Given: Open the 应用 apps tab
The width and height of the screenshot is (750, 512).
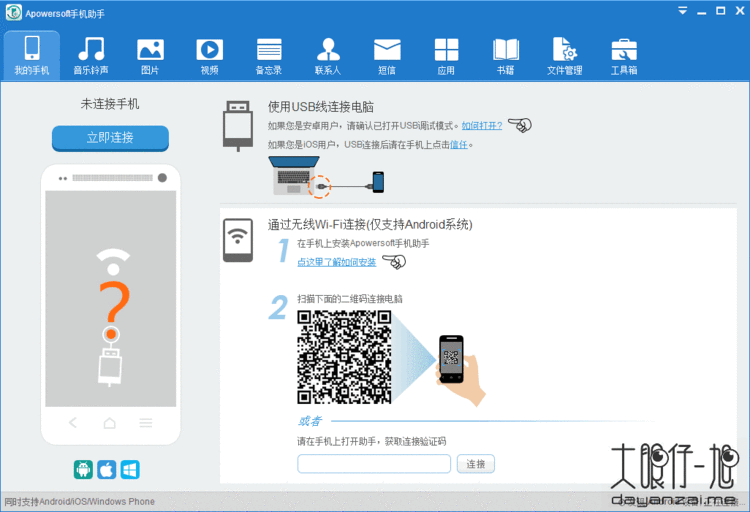Looking at the screenshot, I should tap(446, 55).
